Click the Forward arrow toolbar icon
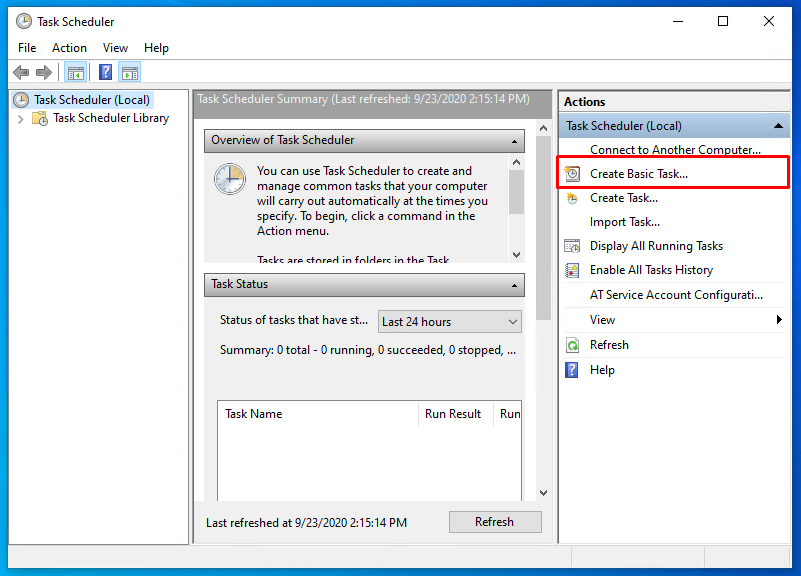This screenshot has width=801, height=576. click(x=44, y=73)
